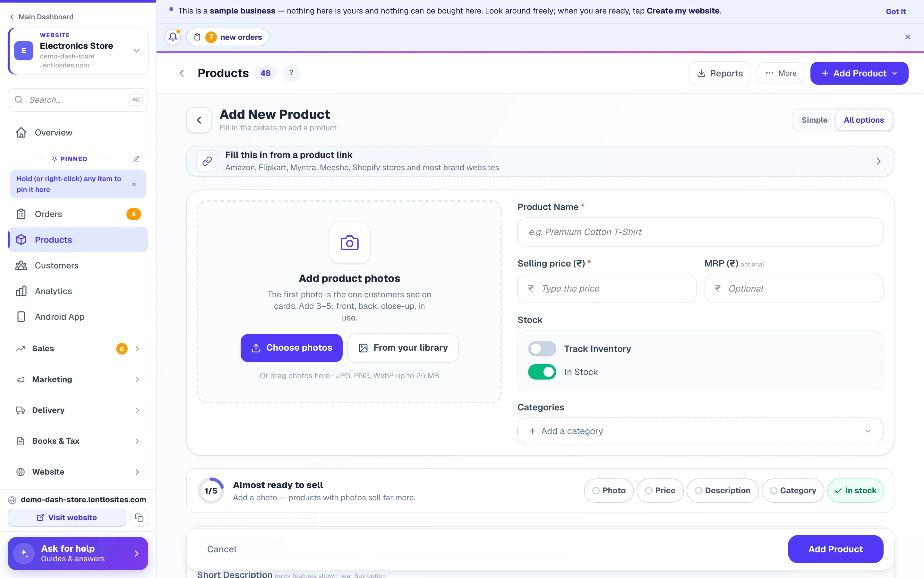Expand the Books & Tax section
This screenshot has height=578, width=924.
point(78,441)
